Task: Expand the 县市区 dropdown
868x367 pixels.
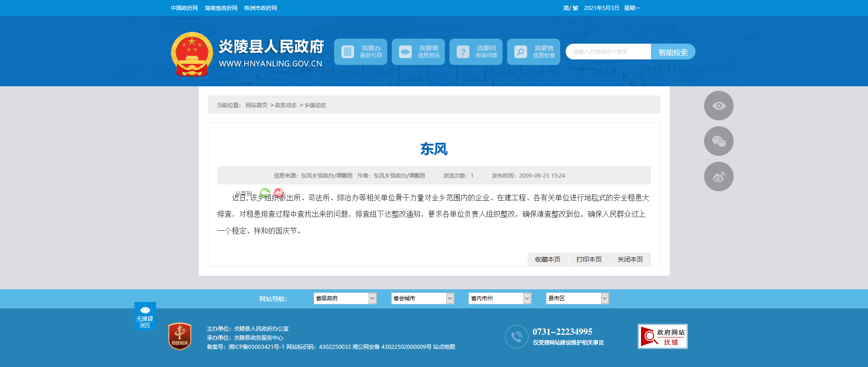Action: pos(577,298)
